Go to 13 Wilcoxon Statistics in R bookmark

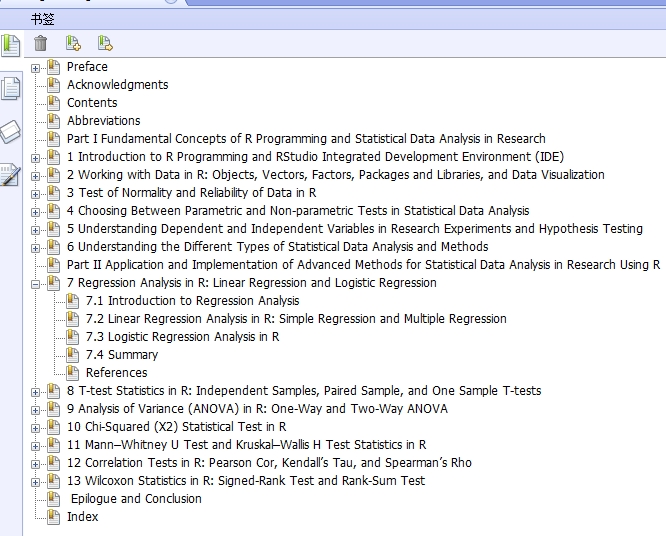[246, 480]
